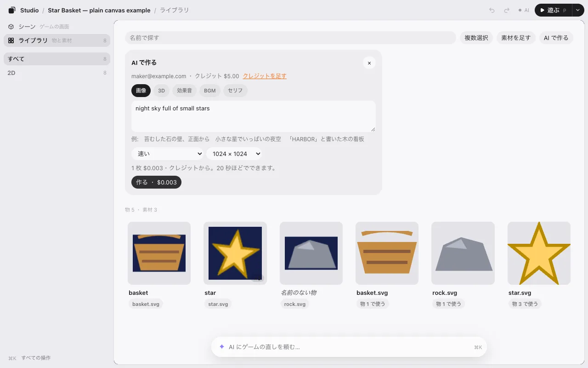Click the basket.svg tag under basket
Image resolution: width=588 pixels, height=368 pixels.
coord(146,304)
